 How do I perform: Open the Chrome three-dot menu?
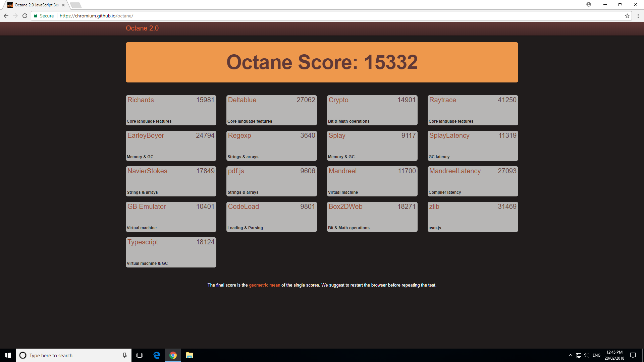pyautogui.click(x=638, y=16)
